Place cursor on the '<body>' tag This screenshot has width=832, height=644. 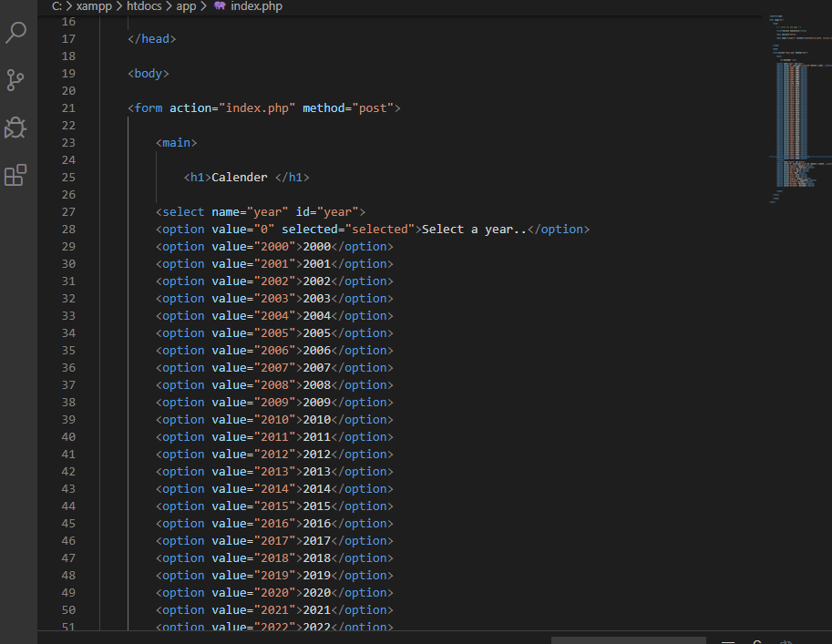click(x=148, y=73)
